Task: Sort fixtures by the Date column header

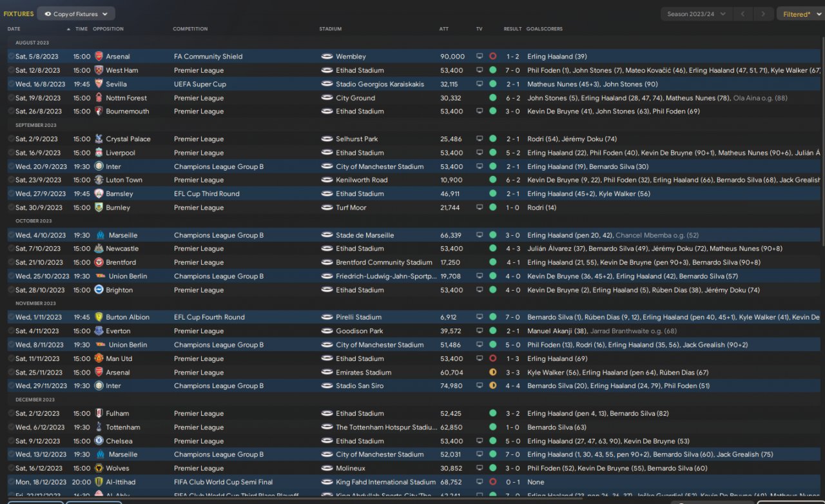Action: [14, 29]
